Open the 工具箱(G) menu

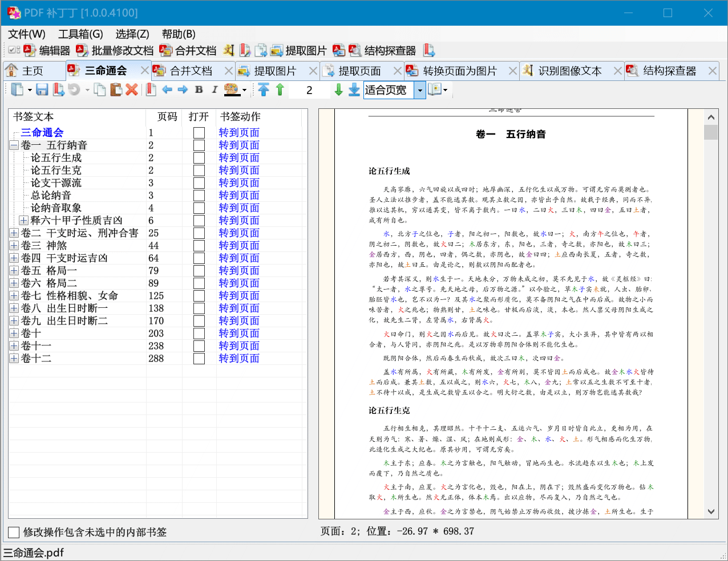80,34
